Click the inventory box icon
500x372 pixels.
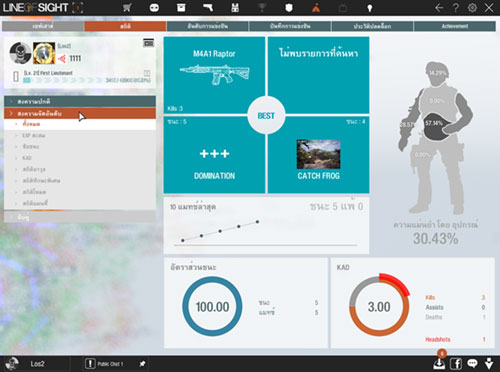coord(181,7)
